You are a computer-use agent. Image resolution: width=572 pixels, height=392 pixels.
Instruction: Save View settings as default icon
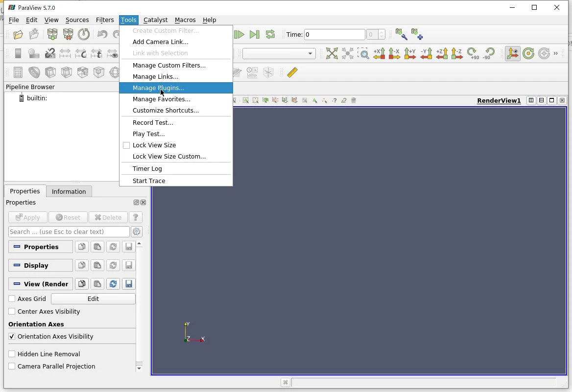click(x=128, y=284)
